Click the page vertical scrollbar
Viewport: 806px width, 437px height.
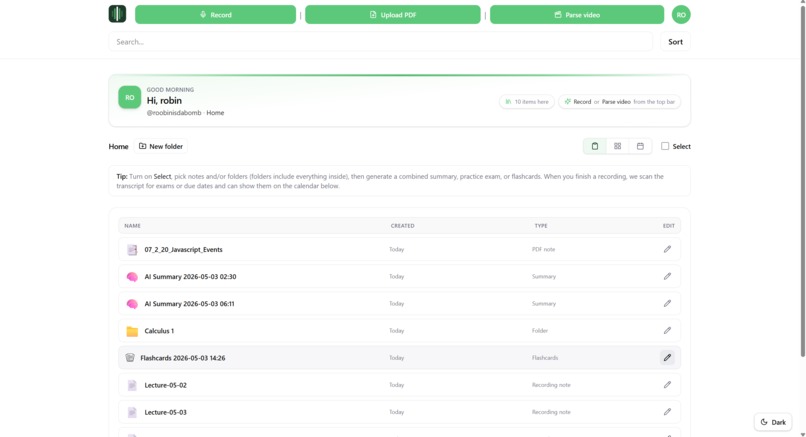click(802, 180)
